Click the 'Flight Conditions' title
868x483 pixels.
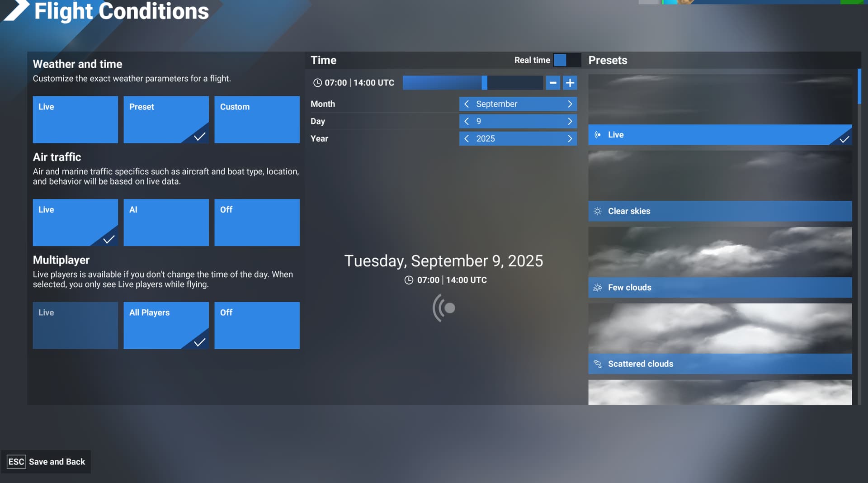pyautogui.click(x=122, y=11)
